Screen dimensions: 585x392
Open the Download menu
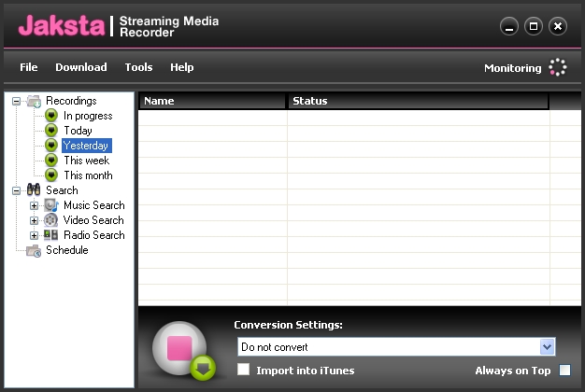(x=81, y=67)
